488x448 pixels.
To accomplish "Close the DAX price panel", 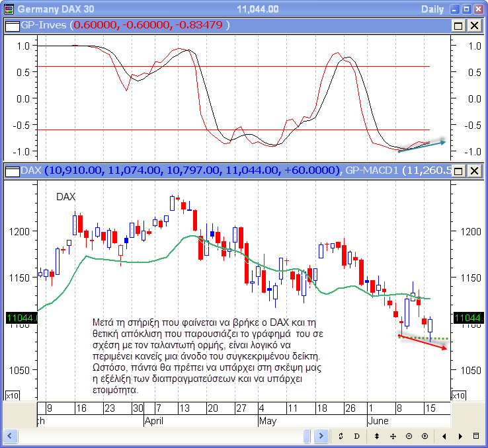I will tap(474, 171).
